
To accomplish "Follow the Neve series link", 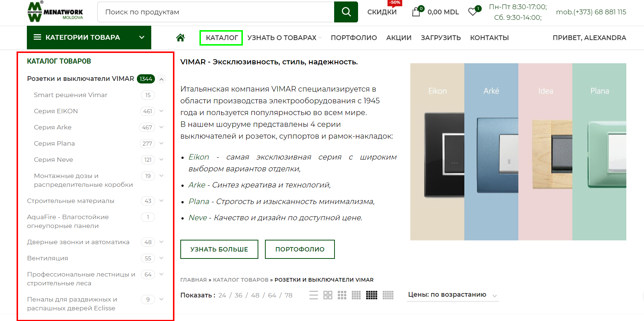I will tap(198, 218).
